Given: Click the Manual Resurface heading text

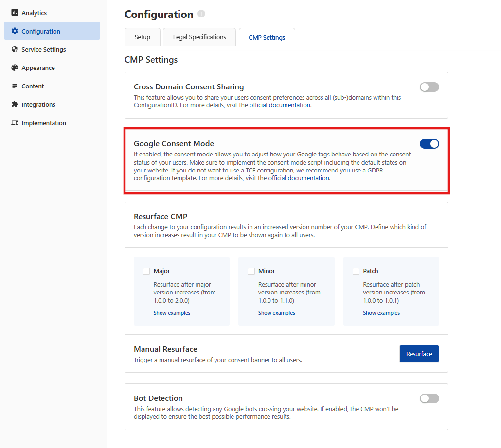Looking at the screenshot, I should pyautogui.click(x=165, y=349).
